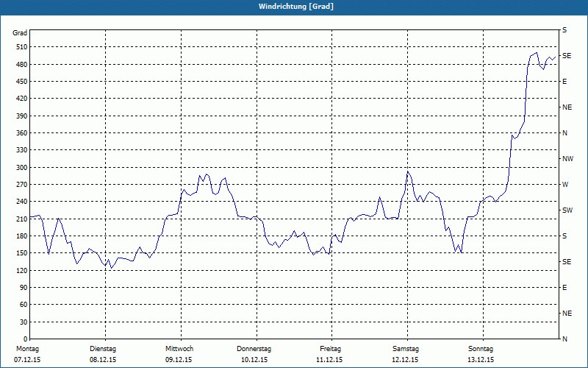Click the date 11.12.15
This screenshot has width=588, height=368.
pyautogui.click(x=329, y=360)
